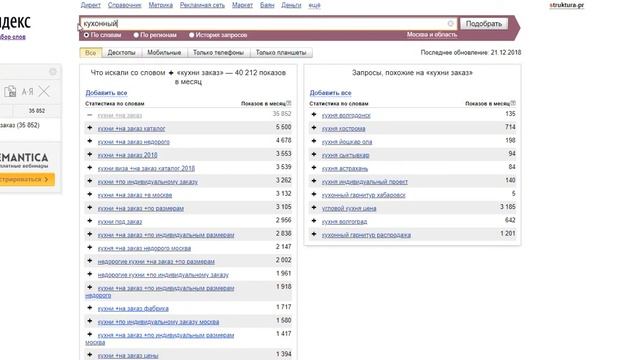Open the 'Москва и область' region selector
The width and height of the screenshot is (640, 360).
[x=432, y=35]
